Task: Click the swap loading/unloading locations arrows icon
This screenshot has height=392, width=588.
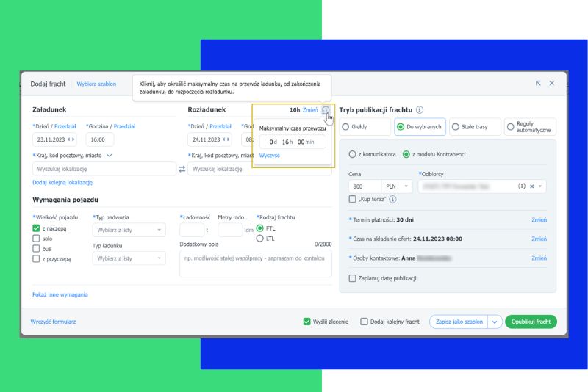Action: click(x=182, y=169)
